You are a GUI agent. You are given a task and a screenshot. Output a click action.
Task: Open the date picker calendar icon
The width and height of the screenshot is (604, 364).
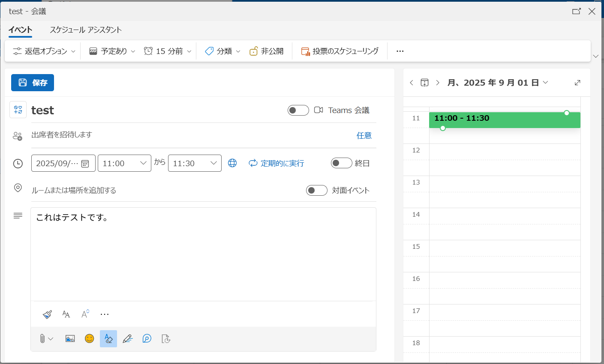[x=85, y=164]
